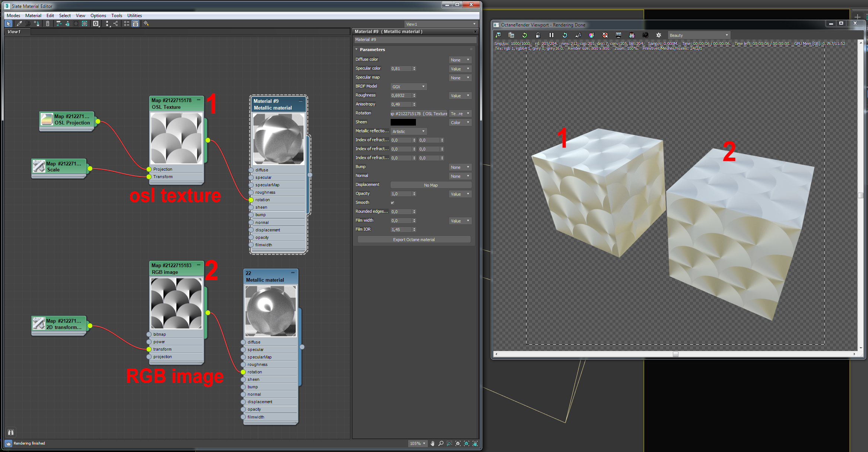Collapse the Map #2122715178 OSL Texture node
The image size is (868, 452).
pos(198,100)
